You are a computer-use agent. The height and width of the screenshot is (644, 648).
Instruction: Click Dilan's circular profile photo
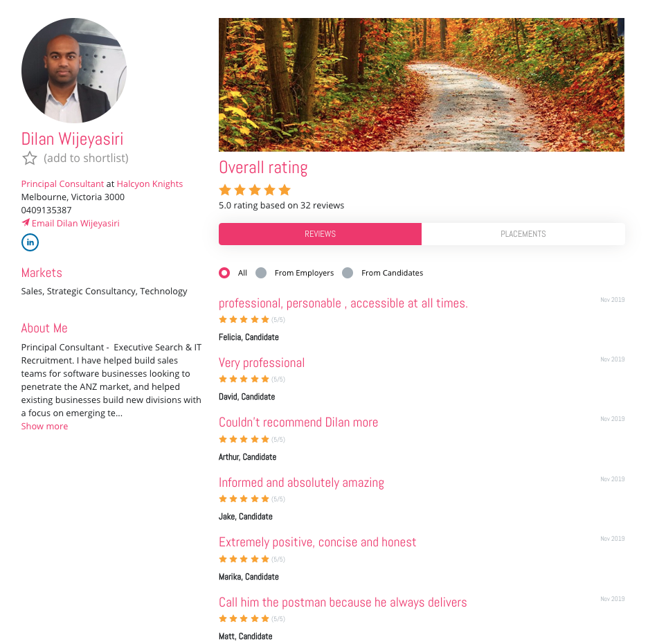[74, 70]
